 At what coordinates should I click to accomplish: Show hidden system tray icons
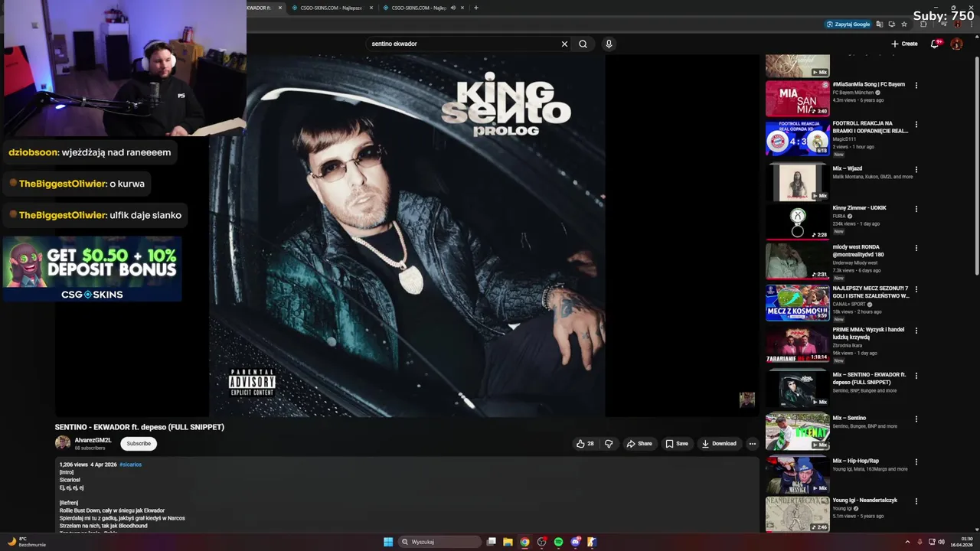[x=907, y=542]
